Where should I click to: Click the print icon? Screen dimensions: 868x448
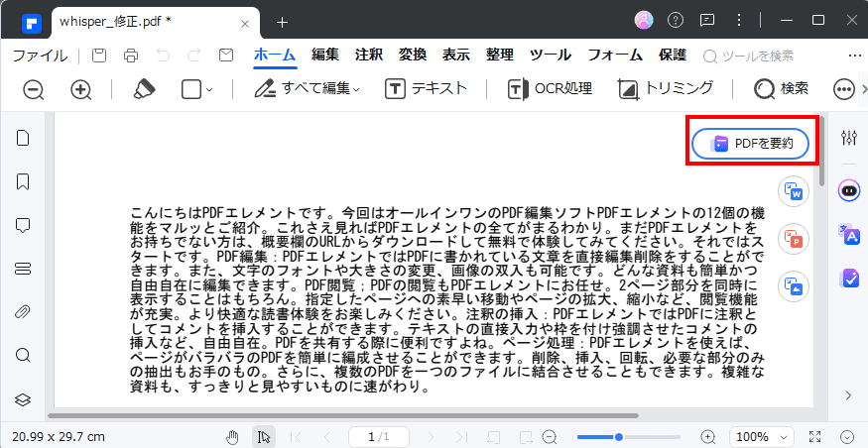131,56
